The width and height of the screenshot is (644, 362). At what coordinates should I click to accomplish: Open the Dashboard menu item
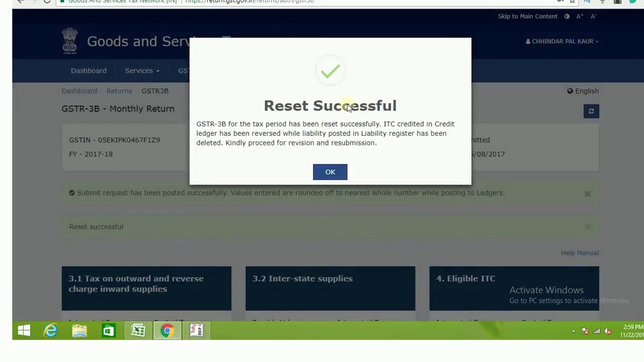[89, 70]
